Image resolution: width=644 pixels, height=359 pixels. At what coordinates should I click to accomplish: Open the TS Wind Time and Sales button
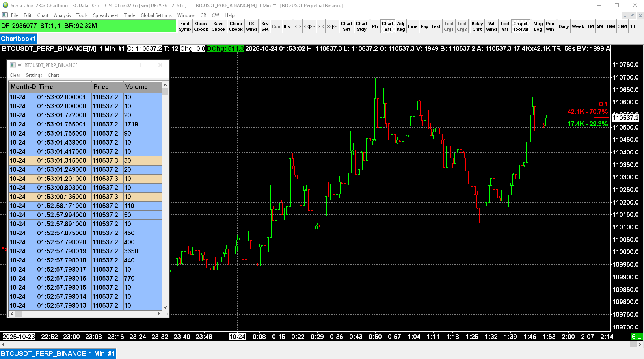[251, 26]
